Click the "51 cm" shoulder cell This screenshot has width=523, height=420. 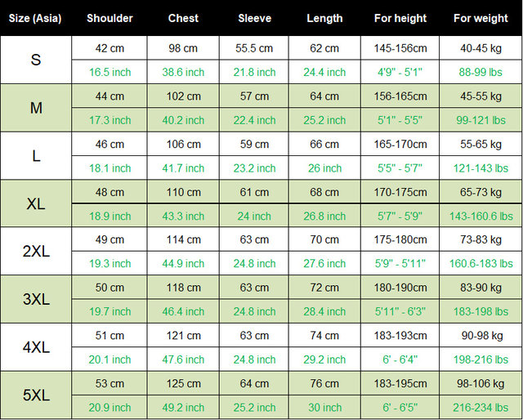pyautogui.click(x=110, y=336)
